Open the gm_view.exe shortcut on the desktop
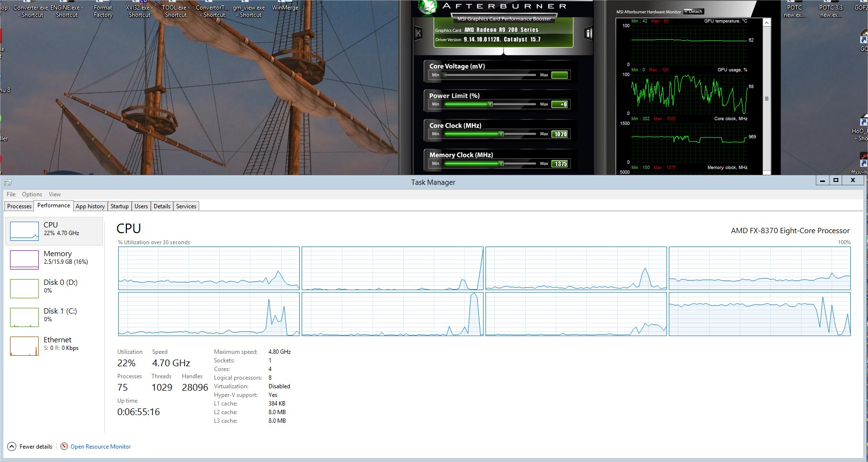Viewport: 868px width, 462px height. 249,10
